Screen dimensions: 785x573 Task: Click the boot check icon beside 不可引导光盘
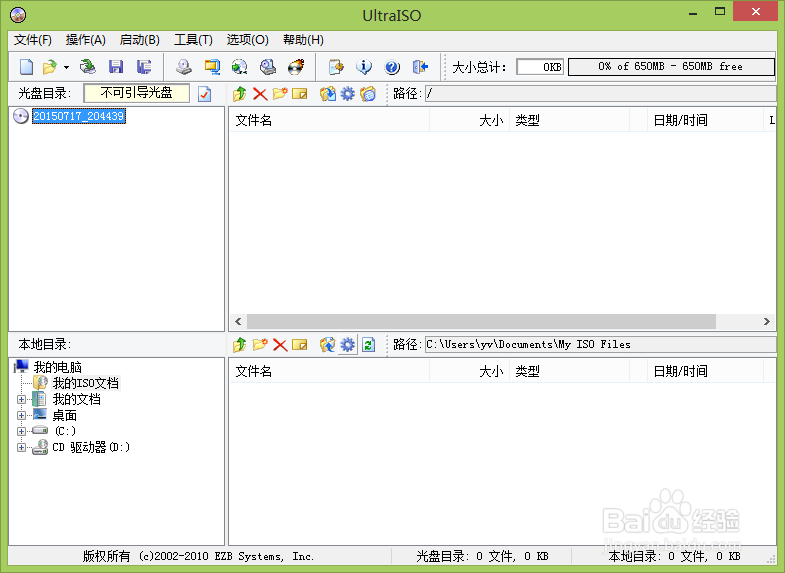pos(204,94)
